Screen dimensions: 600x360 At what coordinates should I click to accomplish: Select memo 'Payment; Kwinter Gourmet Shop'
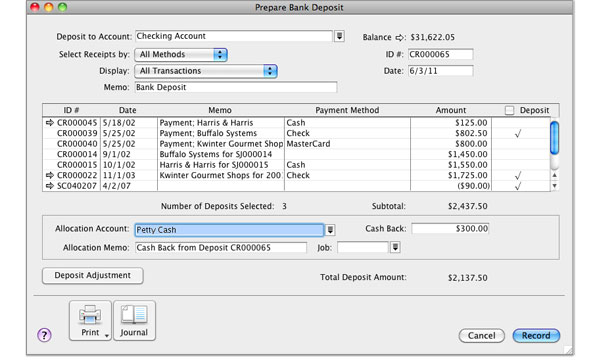point(221,144)
